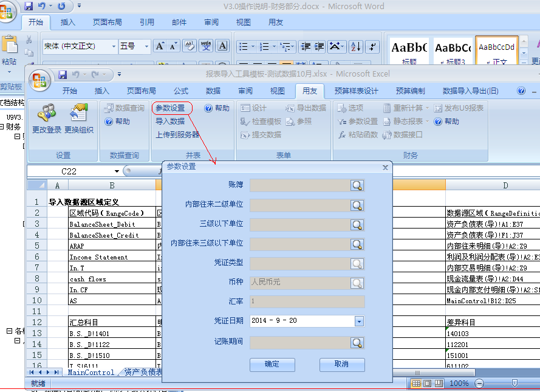The image size is (540, 392).
Task: Switch to Excel 公式 ribbon tab
Action: click(181, 91)
